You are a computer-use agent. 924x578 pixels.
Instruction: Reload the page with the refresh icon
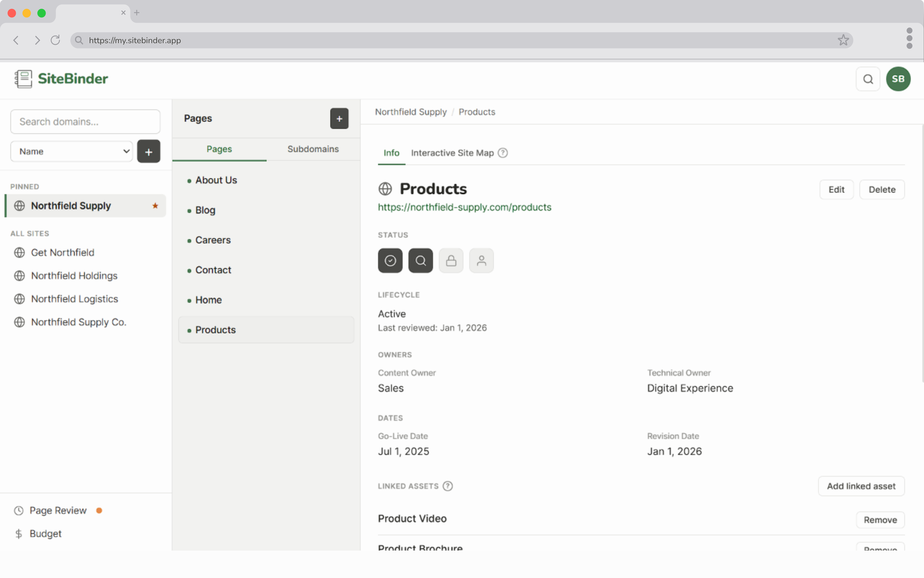click(x=55, y=40)
